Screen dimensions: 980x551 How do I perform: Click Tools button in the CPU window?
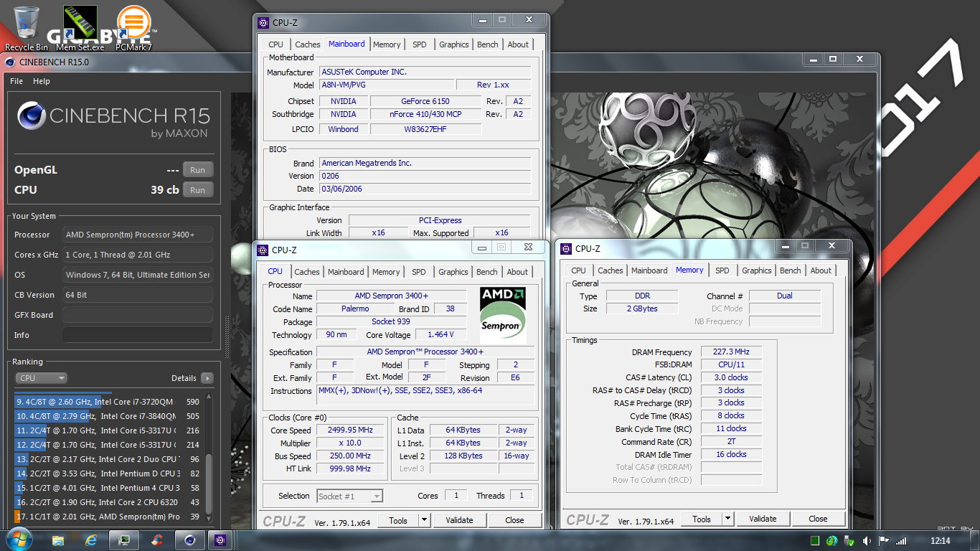[398, 520]
